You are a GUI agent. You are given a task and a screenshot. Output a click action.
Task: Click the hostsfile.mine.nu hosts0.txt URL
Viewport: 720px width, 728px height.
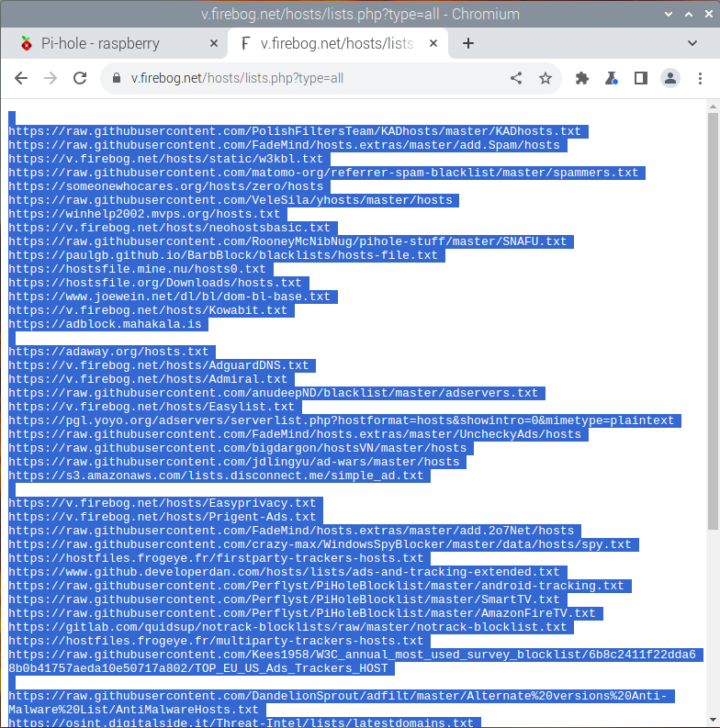pyautogui.click(x=137, y=269)
